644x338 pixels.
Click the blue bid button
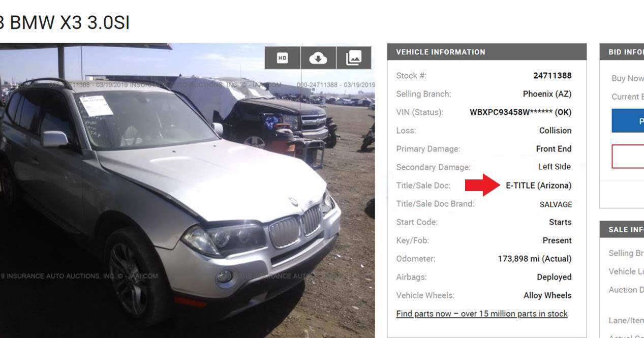click(628, 121)
